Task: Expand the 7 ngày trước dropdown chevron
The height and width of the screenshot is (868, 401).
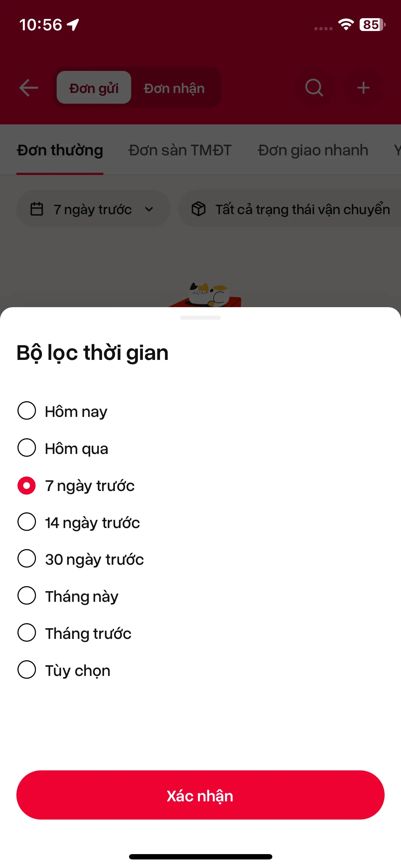Action: coord(149,209)
